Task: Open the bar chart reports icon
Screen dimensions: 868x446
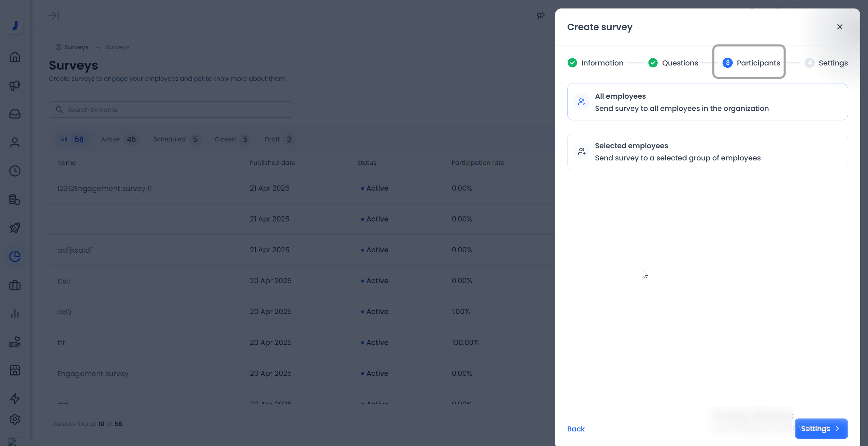Action: pyautogui.click(x=15, y=313)
